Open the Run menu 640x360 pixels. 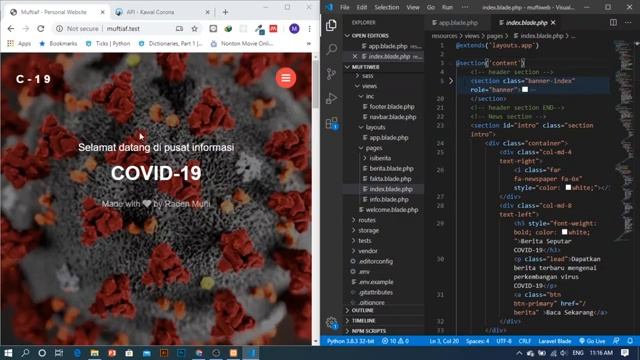(x=447, y=7)
